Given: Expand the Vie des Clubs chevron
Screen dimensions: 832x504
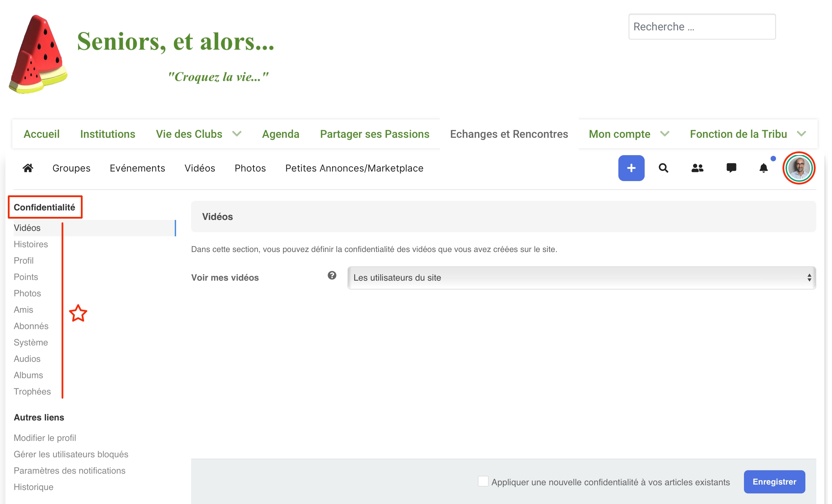Looking at the screenshot, I should pyautogui.click(x=237, y=134).
